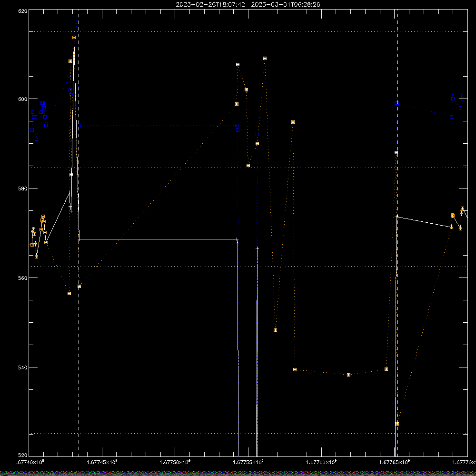The height and width of the screenshot is (476, 476).
Task: Click the 560 label on the y-axis
Action: [x=23, y=278]
